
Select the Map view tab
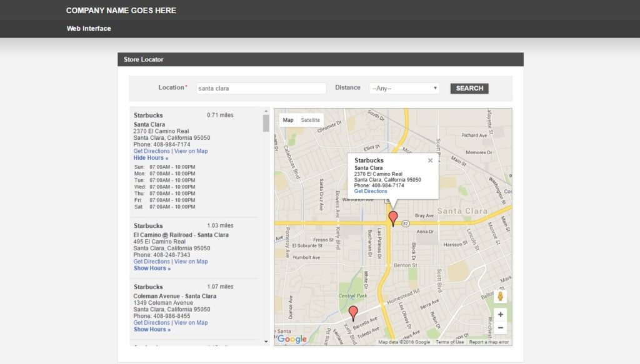[287, 120]
